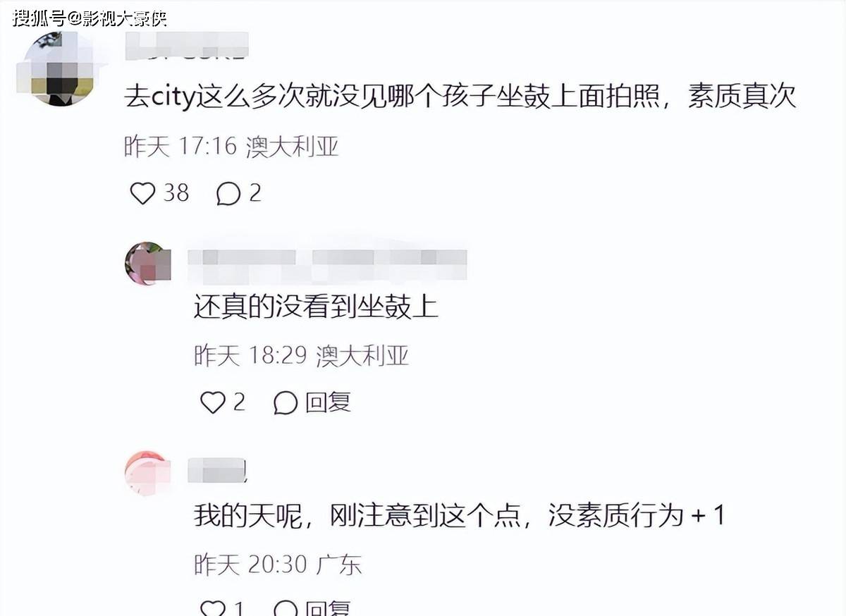The width and height of the screenshot is (846, 616).
Task: Click reply bubble under 18:29 reply
Action: [286, 403]
